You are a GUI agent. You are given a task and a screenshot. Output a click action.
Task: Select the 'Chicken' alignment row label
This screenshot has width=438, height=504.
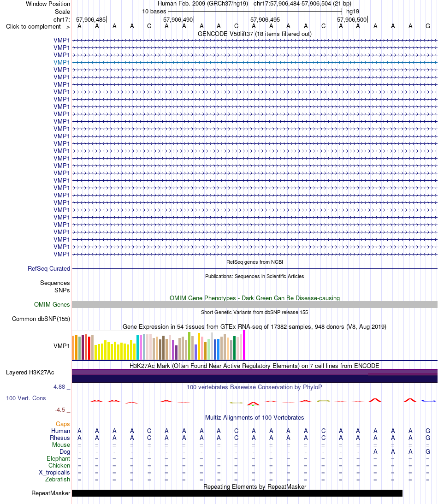pos(59,465)
